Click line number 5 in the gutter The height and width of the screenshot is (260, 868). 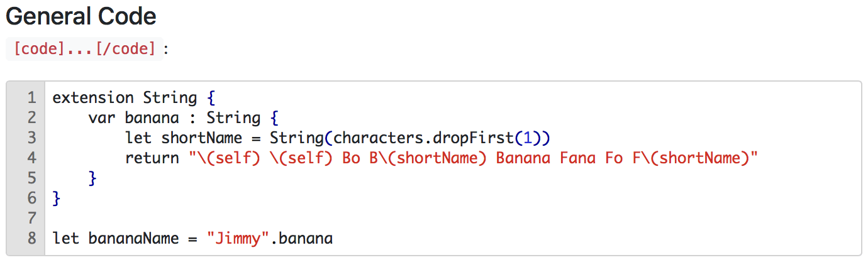pyautogui.click(x=31, y=178)
